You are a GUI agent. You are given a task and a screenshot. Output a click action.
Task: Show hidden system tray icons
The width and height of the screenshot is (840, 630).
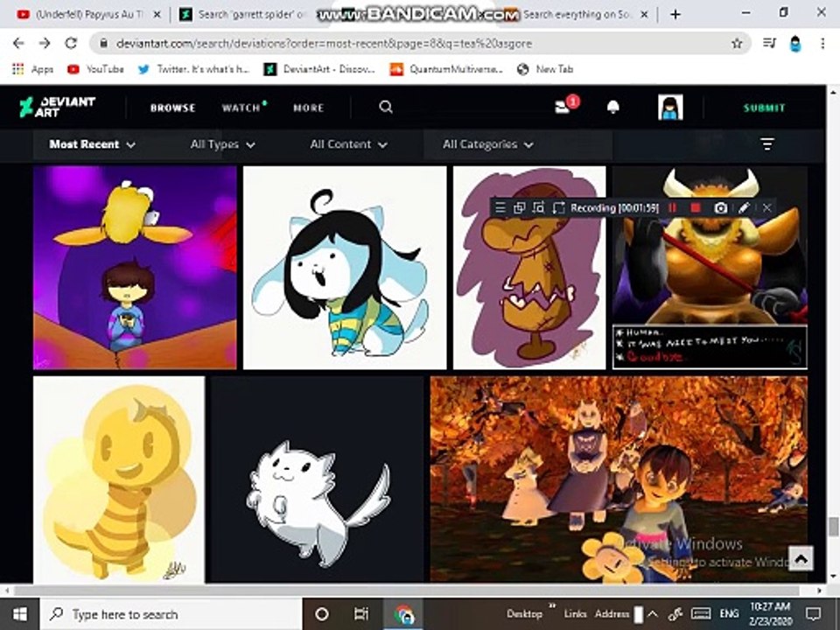(652, 614)
